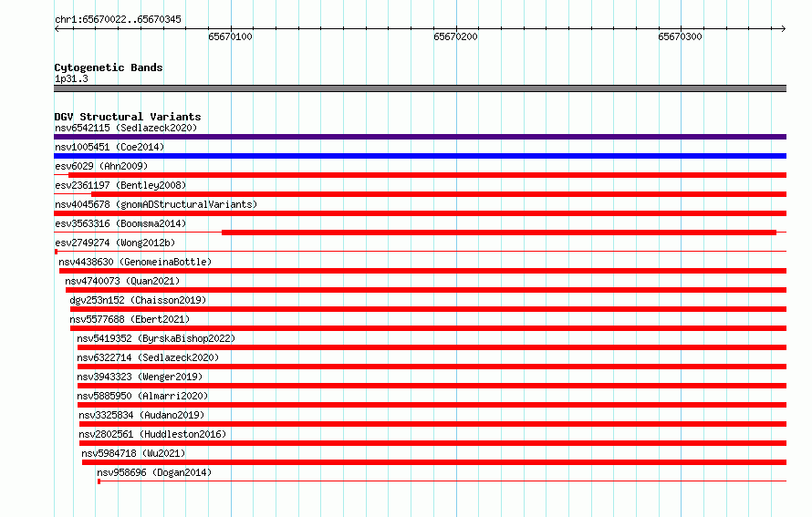The image size is (812, 517).
Task: Click the thin esv2749274 variant line
Action: pos(420,252)
